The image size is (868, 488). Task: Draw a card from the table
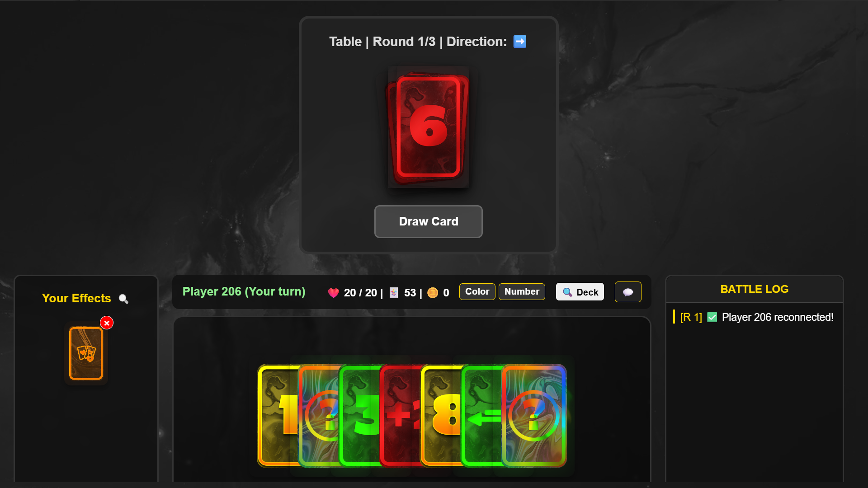click(x=428, y=221)
